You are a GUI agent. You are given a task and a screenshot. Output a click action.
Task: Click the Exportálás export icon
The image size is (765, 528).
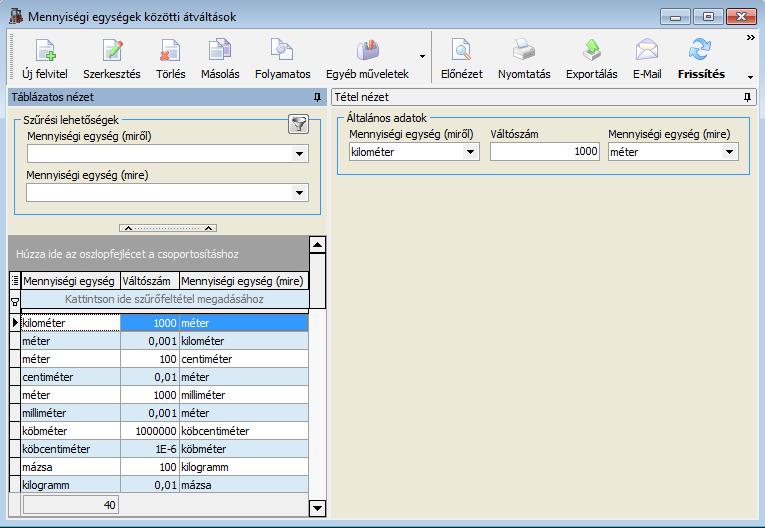tap(591, 51)
